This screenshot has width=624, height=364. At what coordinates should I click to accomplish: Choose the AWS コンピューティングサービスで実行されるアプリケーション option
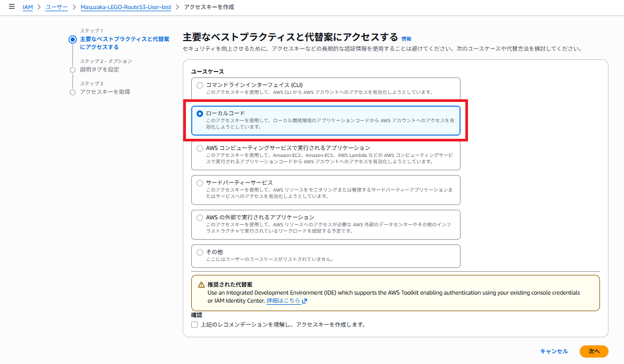pos(200,148)
